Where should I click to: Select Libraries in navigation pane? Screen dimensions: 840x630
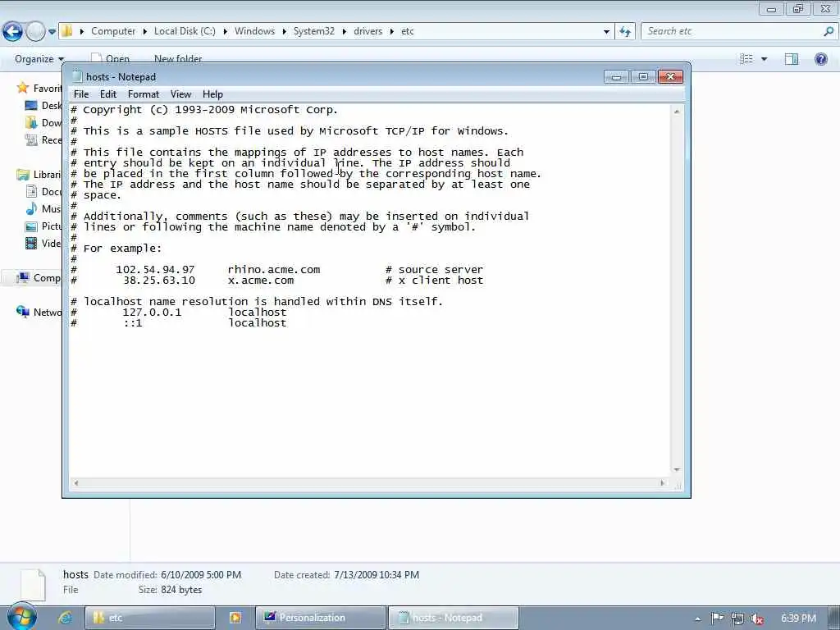pyautogui.click(x=39, y=175)
